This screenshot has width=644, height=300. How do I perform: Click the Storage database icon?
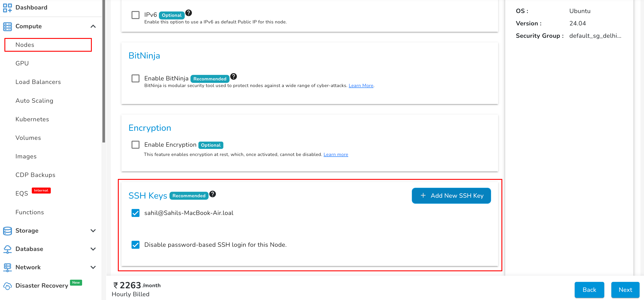pos(7,230)
